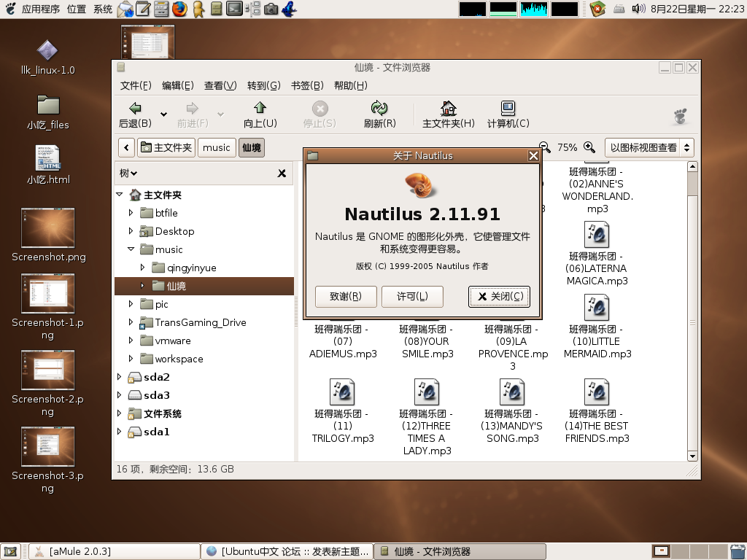Open the mail envelope launcher in panel

click(125, 9)
